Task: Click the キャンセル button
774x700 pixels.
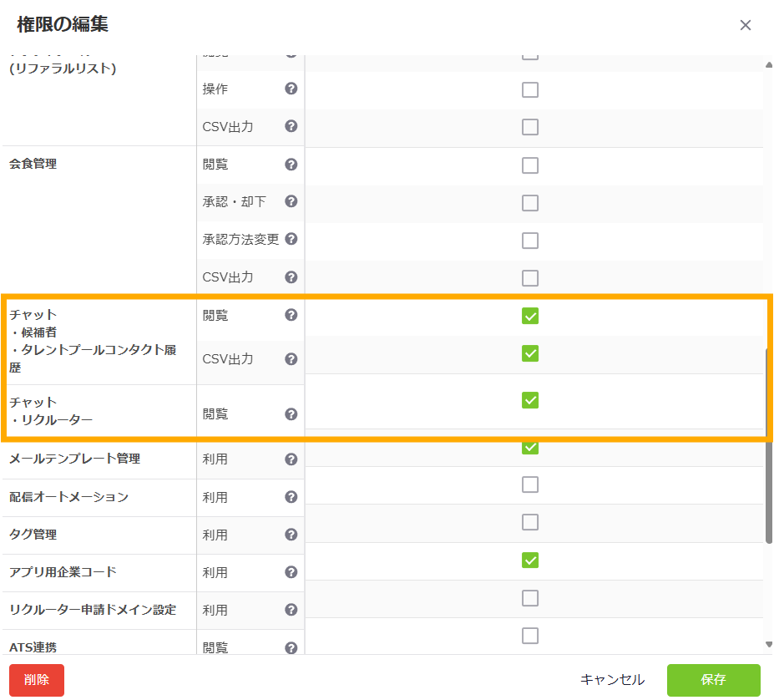Action: point(612,680)
